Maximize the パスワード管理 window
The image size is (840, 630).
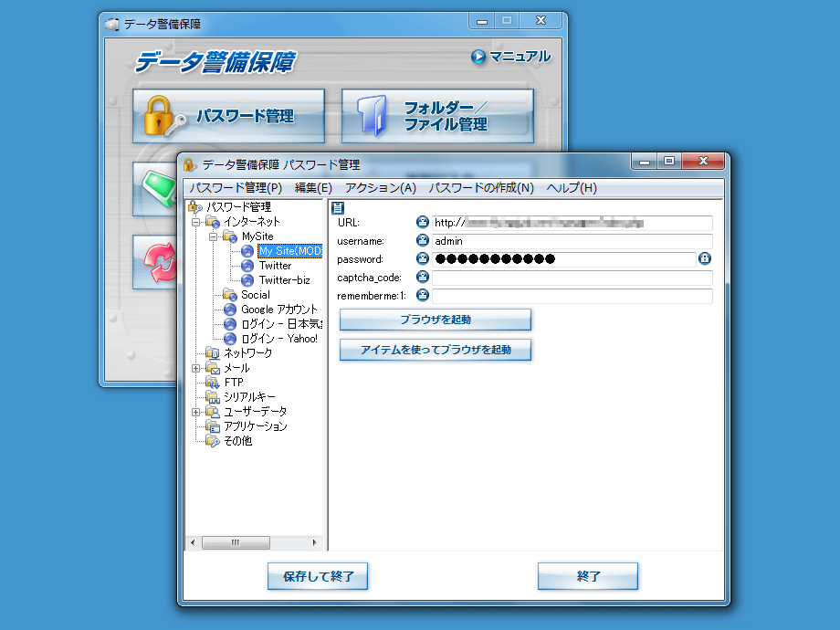click(x=669, y=162)
